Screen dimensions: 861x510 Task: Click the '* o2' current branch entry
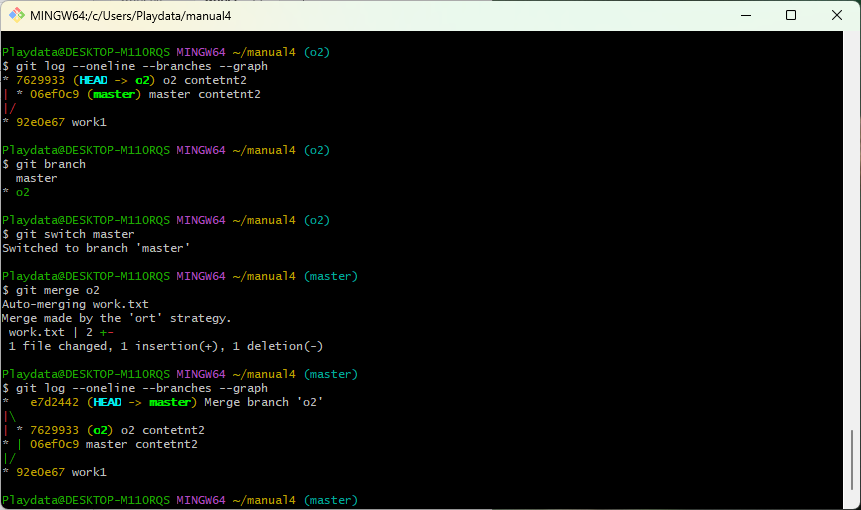tap(16, 192)
